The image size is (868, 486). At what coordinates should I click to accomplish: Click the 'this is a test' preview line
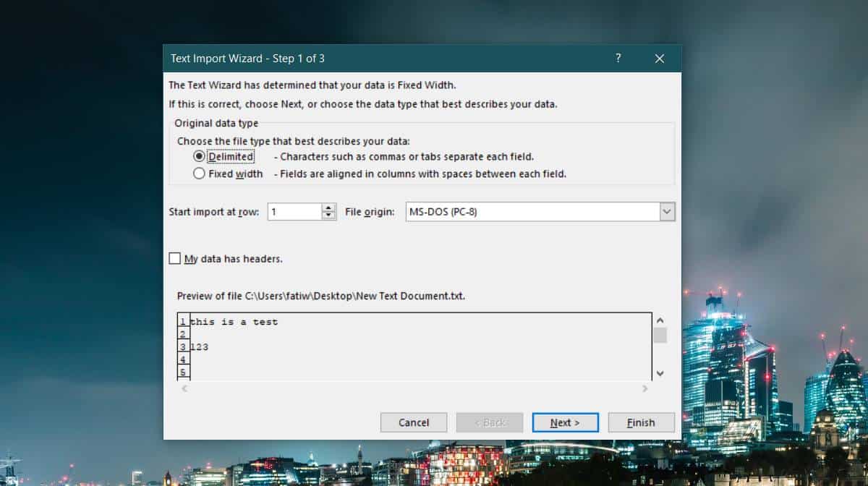click(234, 322)
